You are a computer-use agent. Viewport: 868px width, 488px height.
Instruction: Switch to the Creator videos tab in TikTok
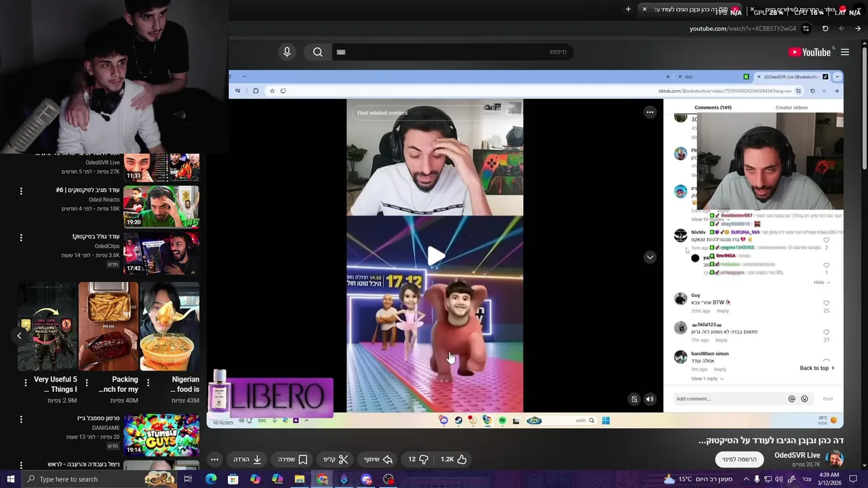(791, 108)
